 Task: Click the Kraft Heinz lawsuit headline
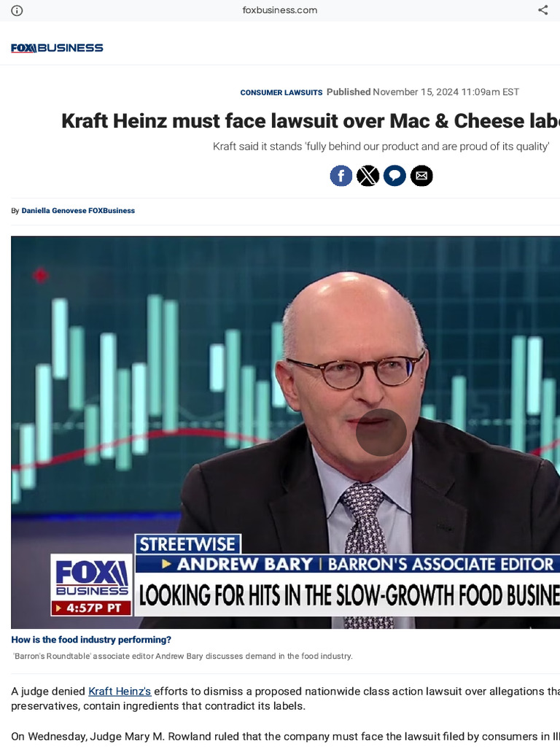(x=311, y=121)
